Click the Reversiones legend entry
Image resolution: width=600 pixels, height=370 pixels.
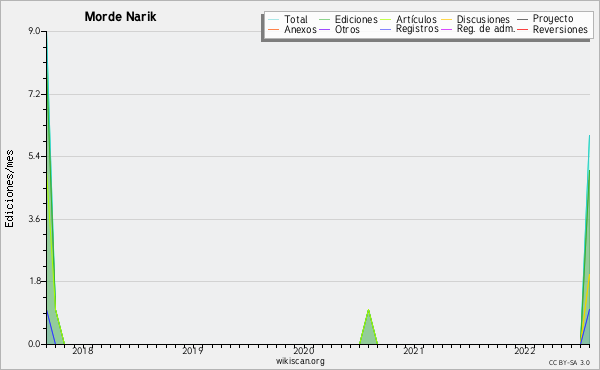pyautogui.click(x=560, y=29)
